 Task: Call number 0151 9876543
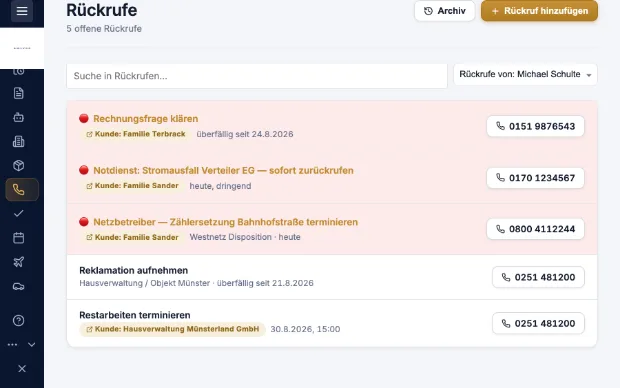point(535,126)
